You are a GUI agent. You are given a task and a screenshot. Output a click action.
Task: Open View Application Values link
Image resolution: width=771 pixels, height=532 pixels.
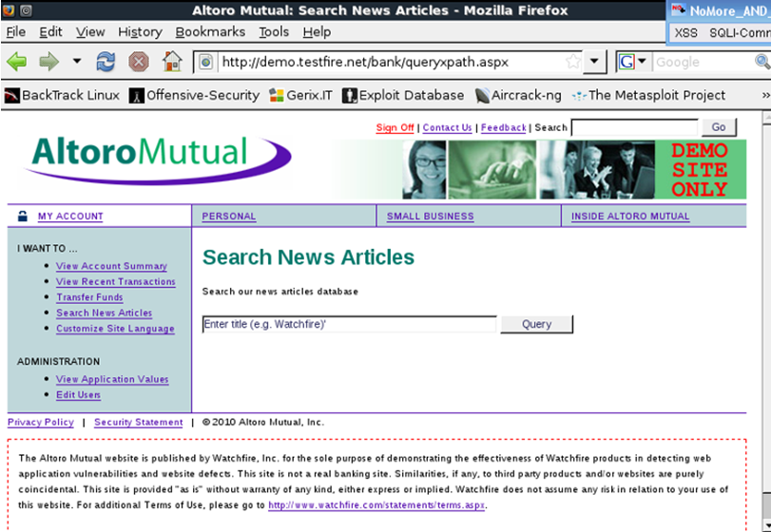112,380
